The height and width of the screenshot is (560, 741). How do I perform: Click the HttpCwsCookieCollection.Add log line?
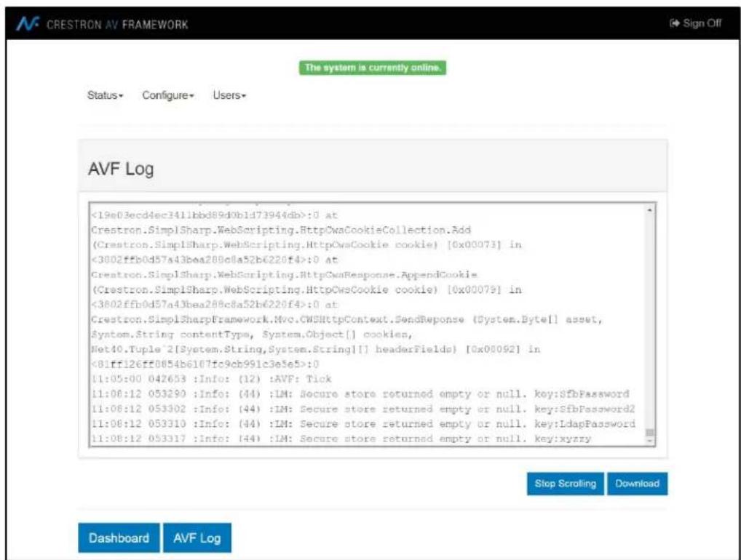click(x=281, y=230)
